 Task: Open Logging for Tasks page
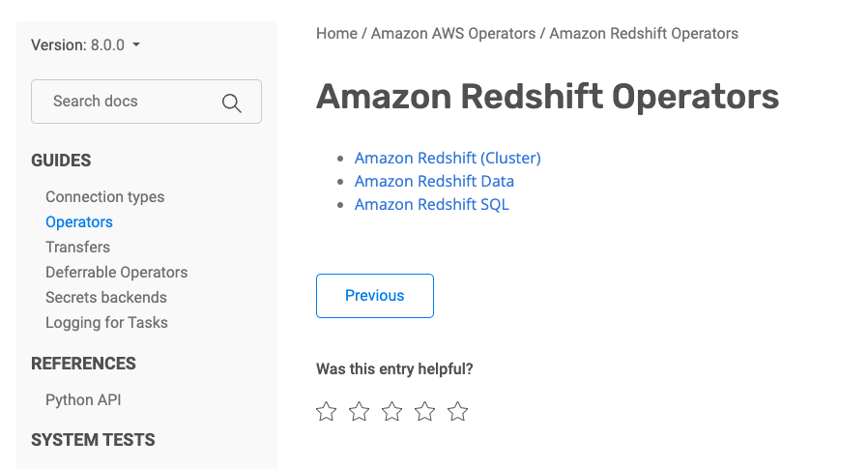[106, 322]
